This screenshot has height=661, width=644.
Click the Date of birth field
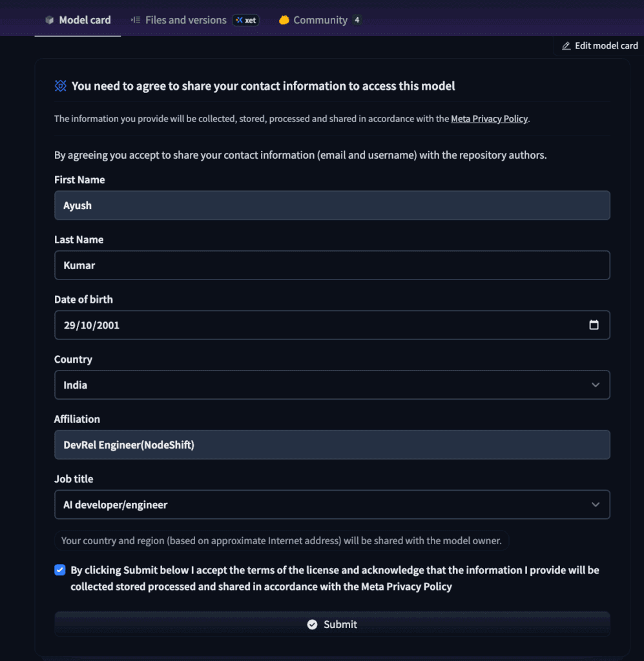point(310,325)
